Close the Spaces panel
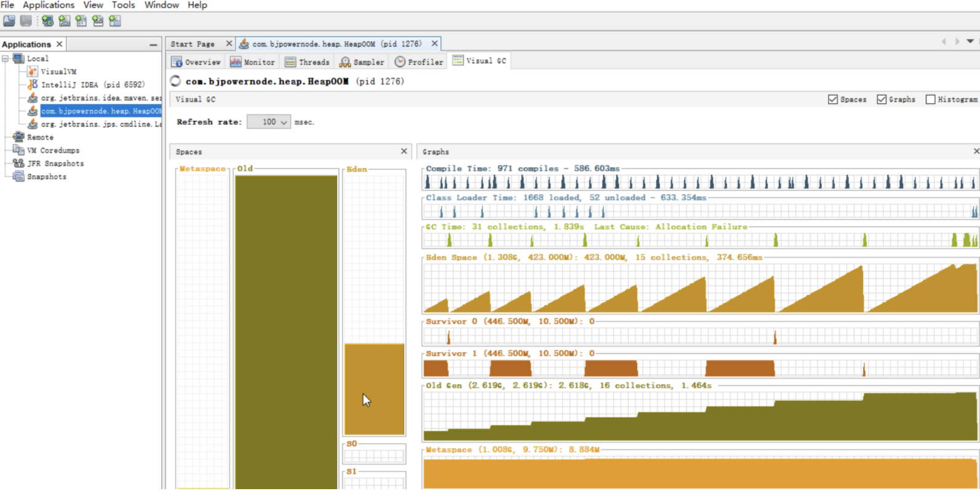Screen dimensions: 980x491 tap(404, 151)
